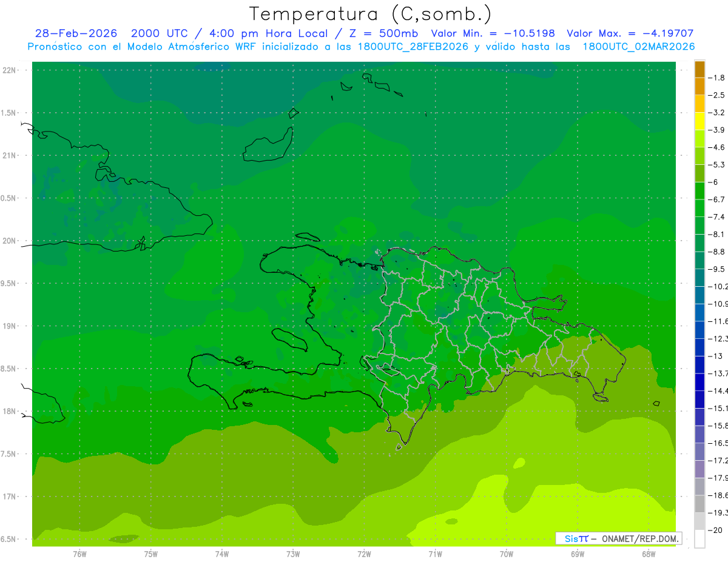Click the "72W" longitude label
The width and height of the screenshot is (728, 562).
point(364,554)
